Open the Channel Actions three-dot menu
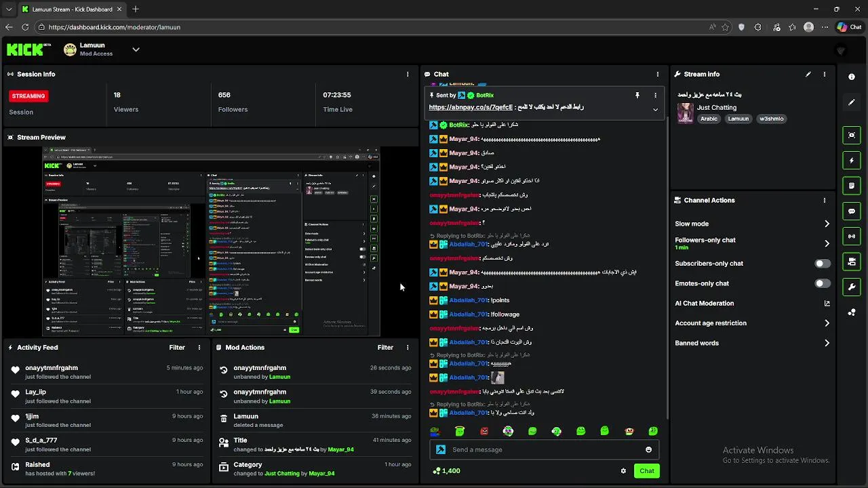This screenshot has height=488, width=868. coord(825,200)
